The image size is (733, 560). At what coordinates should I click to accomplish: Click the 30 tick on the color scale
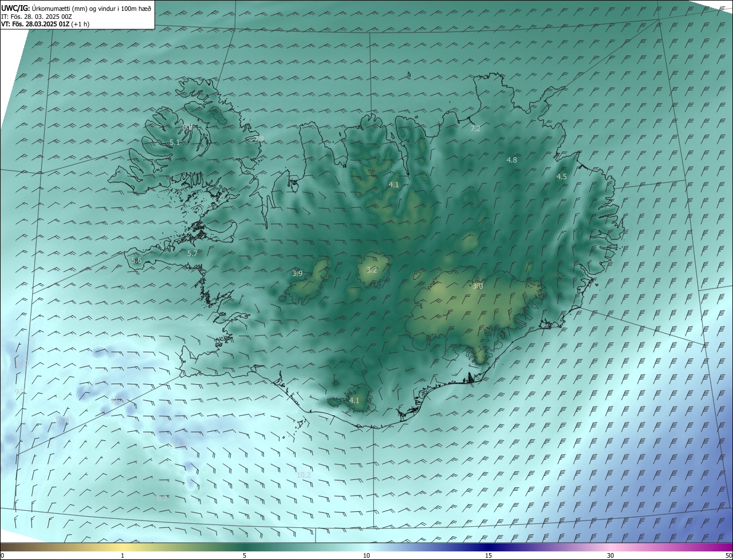coord(610,555)
